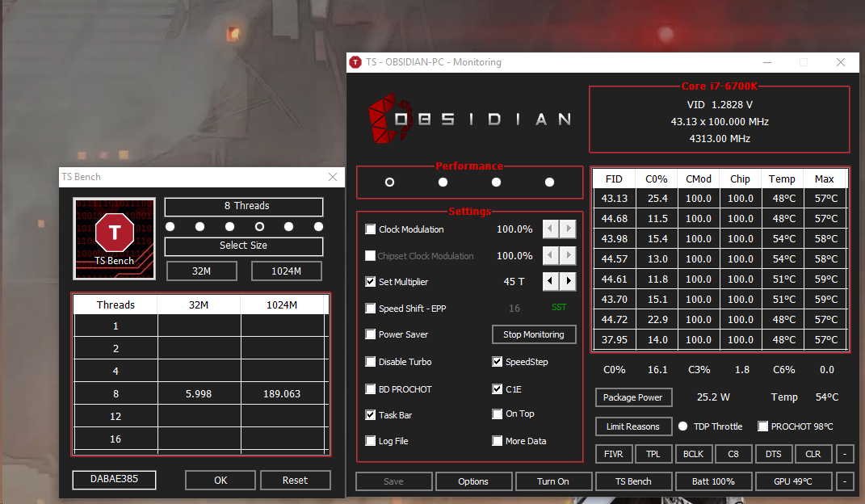
Task: Click the TS Bench logo image
Action: click(114, 239)
